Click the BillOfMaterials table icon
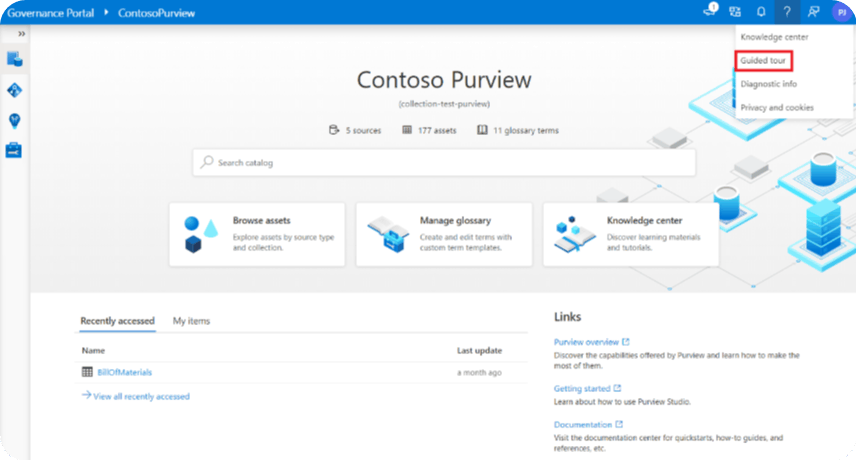This screenshot has height=461, width=857. point(87,372)
